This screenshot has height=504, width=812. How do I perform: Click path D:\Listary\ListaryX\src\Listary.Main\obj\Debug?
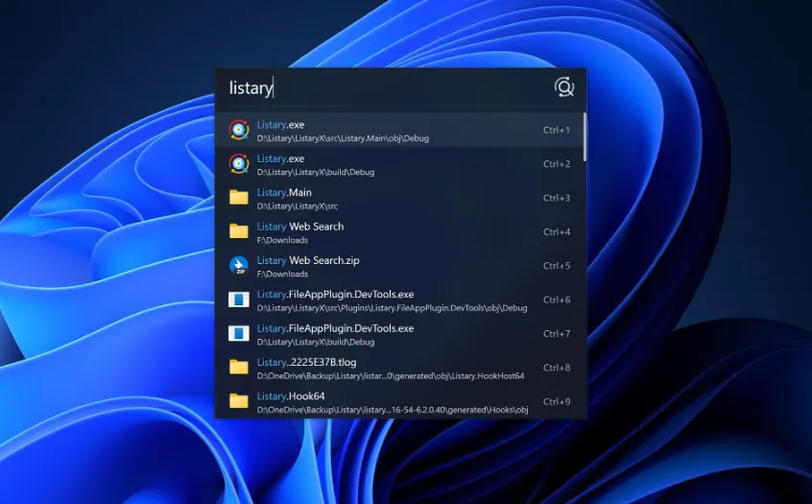coord(343,138)
